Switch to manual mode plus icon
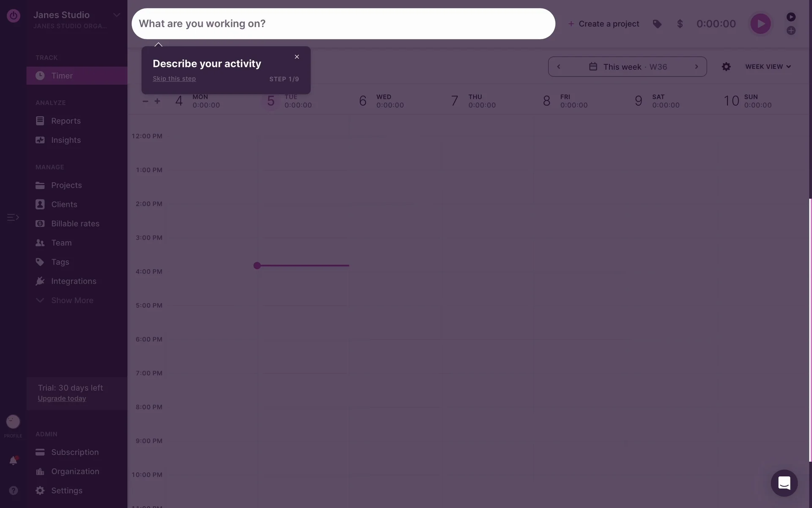This screenshot has width=812, height=508. click(x=791, y=30)
